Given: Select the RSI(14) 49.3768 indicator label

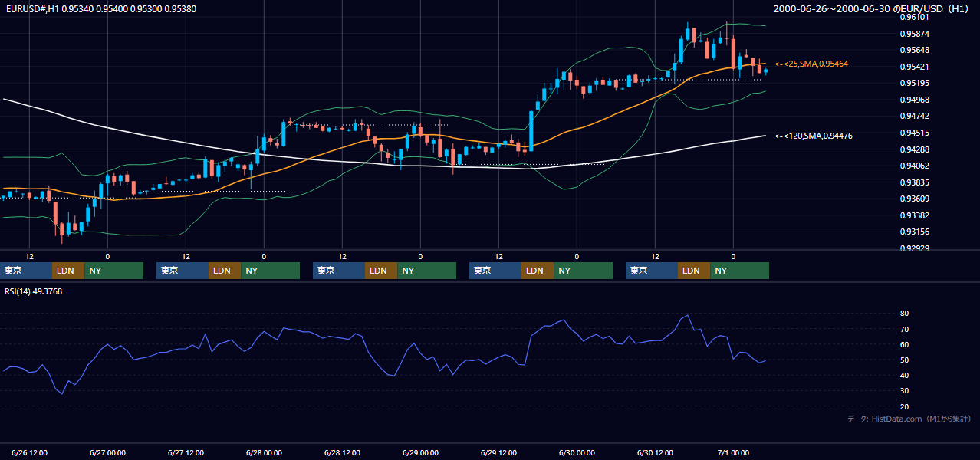Looking at the screenshot, I should coord(34,291).
